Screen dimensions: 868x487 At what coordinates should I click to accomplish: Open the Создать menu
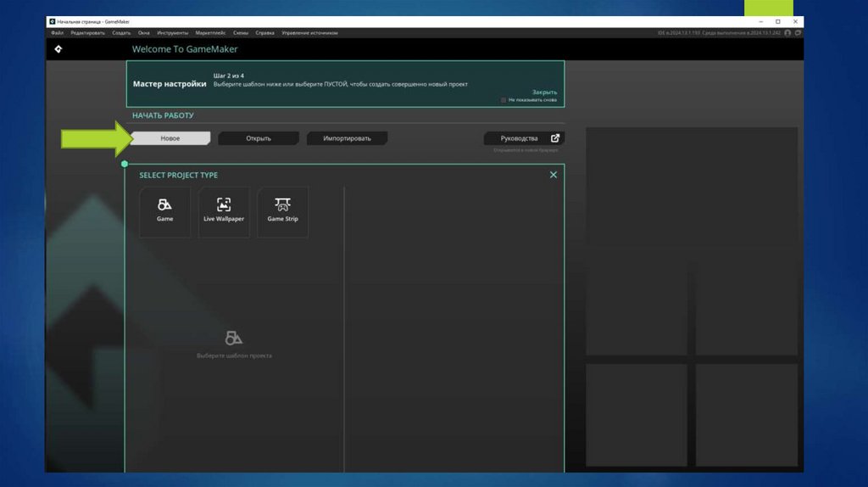pyautogui.click(x=121, y=33)
